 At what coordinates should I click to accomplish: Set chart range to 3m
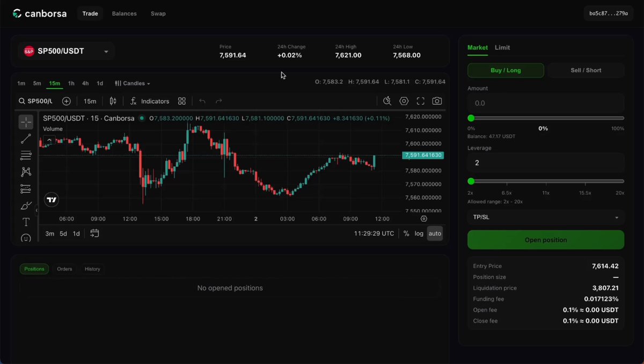click(49, 234)
